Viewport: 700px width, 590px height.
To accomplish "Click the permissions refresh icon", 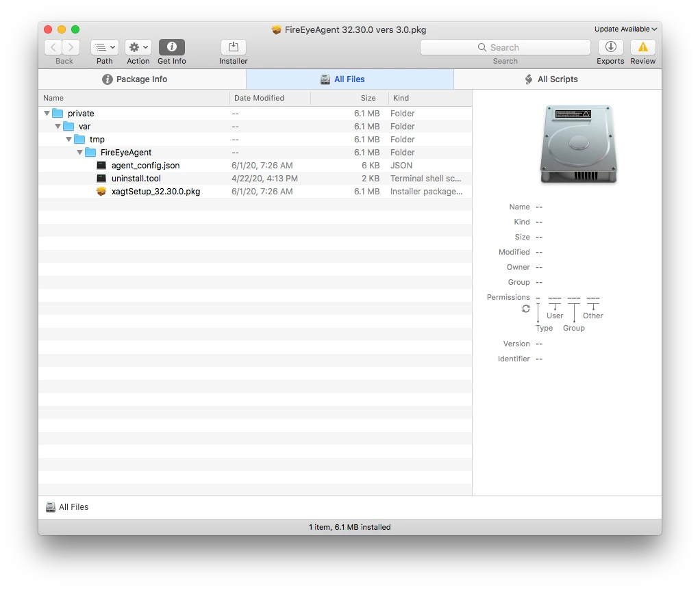I will (x=526, y=309).
